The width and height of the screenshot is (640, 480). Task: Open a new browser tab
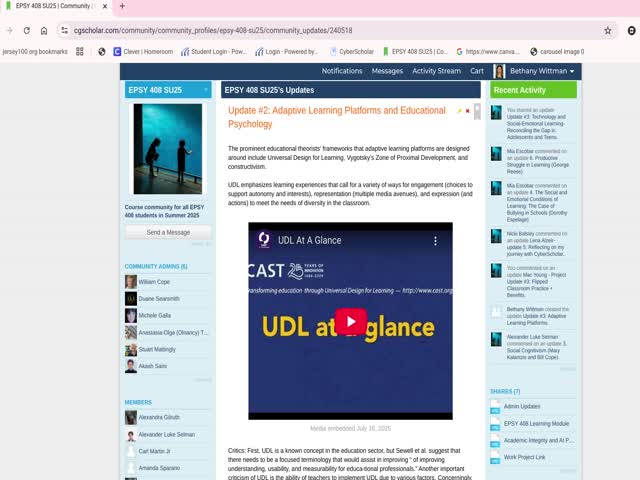122,6
